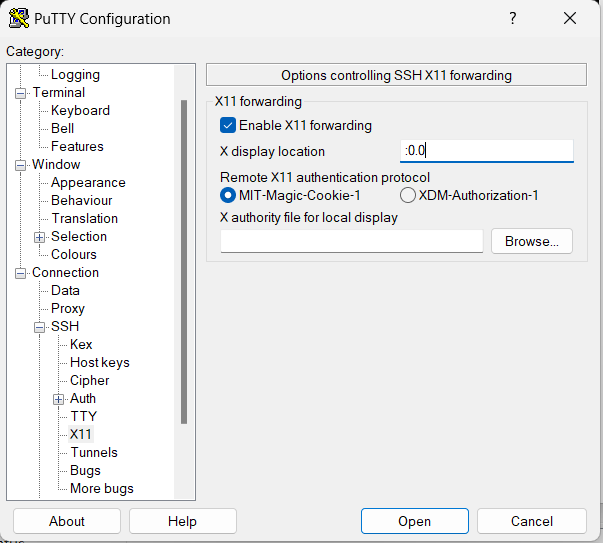Collapse the Terminal tree node
Image resolution: width=603 pixels, height=543 pixels.
click(20, 93)
